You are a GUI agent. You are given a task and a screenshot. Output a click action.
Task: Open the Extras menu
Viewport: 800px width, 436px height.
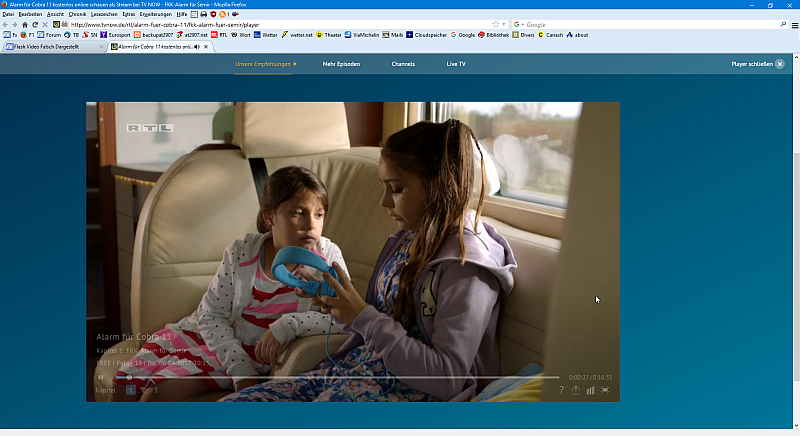tap(129, 14)
